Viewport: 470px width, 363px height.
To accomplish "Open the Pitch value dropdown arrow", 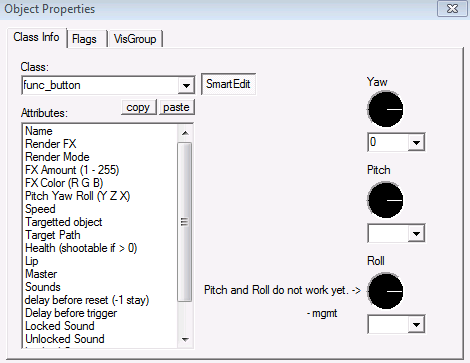I will 416,233.
